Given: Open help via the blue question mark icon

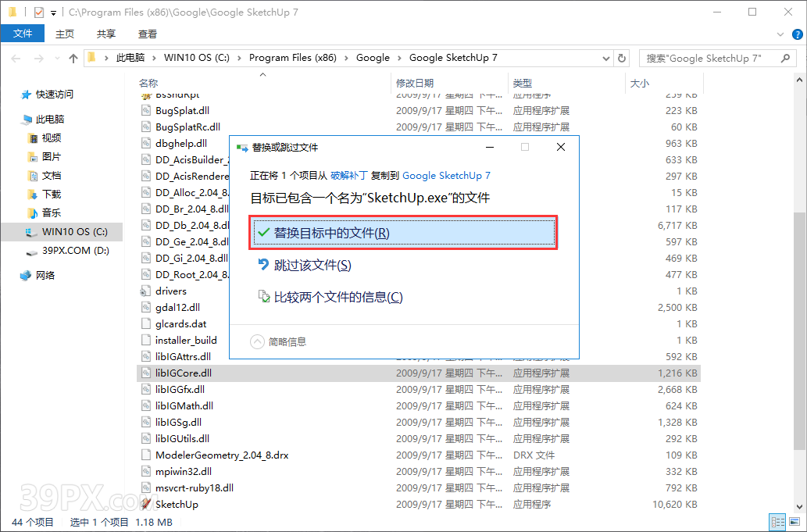Looking at the screenshot, I should 798,34.
